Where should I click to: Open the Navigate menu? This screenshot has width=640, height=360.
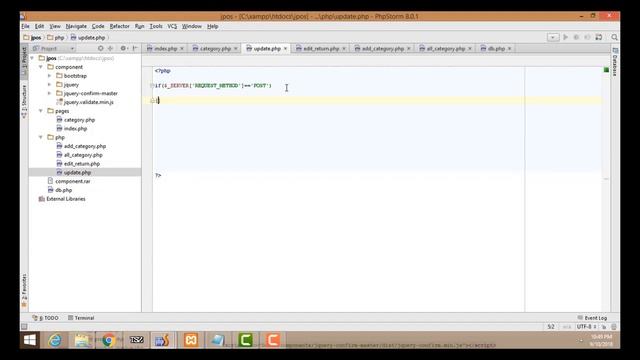click(76, 26)
